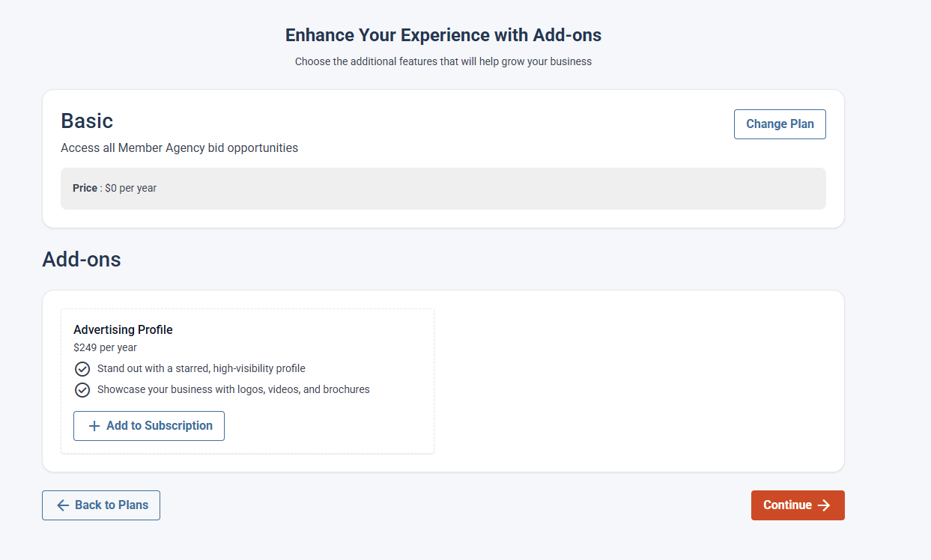Click the bold Price label in gray box
Screen dimensions: 931x560
coord(85,189)
